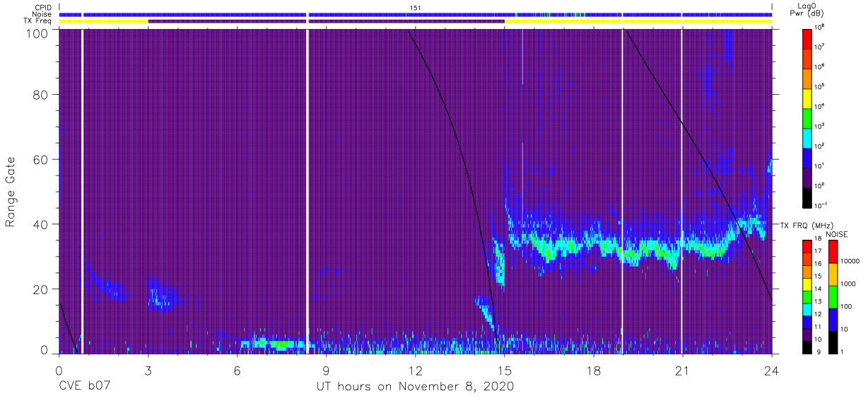Click UT hour tick label 18
Viewport: 868px width, 401px height.
point(594,370)
